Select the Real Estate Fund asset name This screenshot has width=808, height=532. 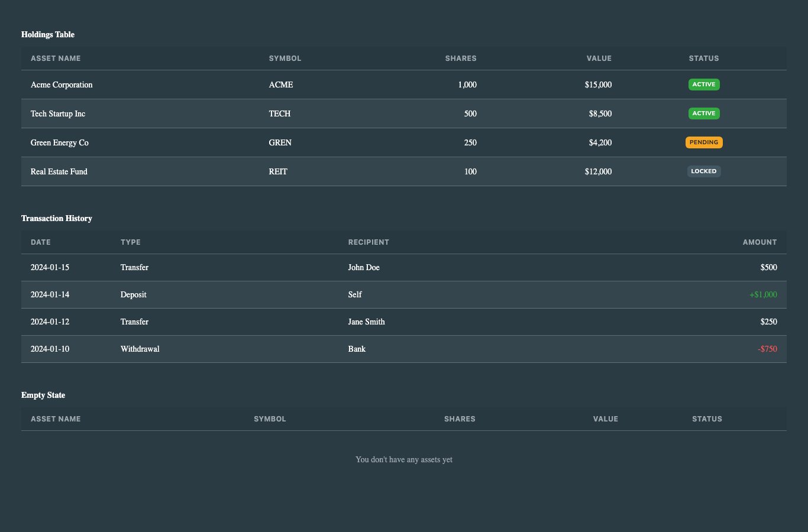59,171
